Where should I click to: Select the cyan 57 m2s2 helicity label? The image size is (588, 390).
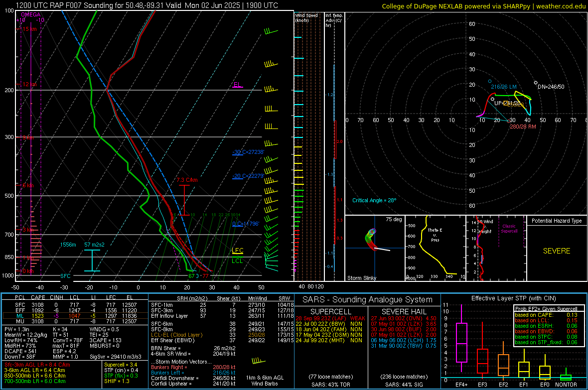(94, 245)
